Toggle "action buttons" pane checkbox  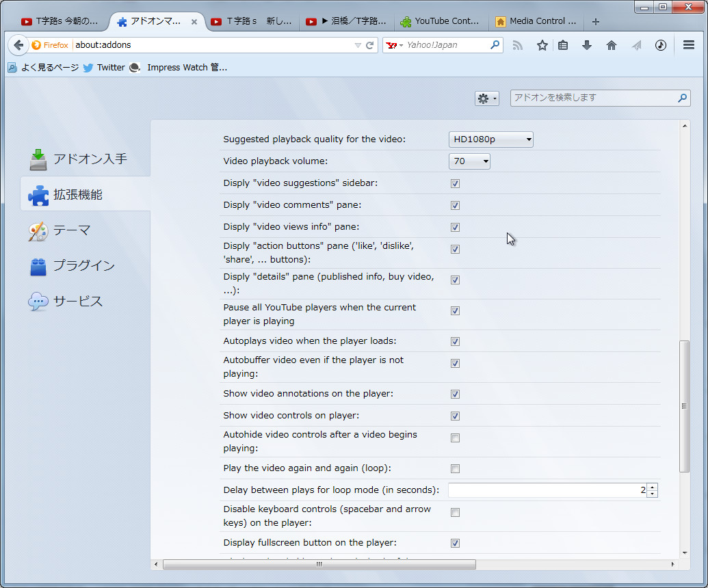coord(455,249)
